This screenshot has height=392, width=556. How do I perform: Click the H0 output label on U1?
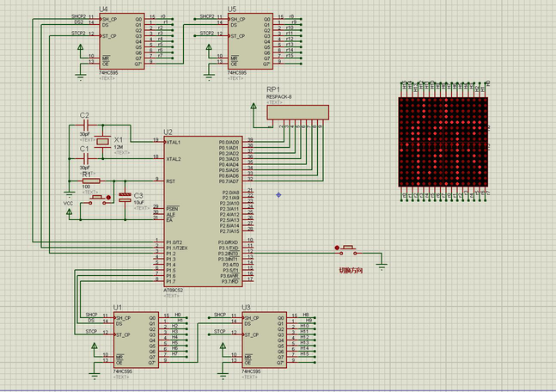click(x=178, y=315)
